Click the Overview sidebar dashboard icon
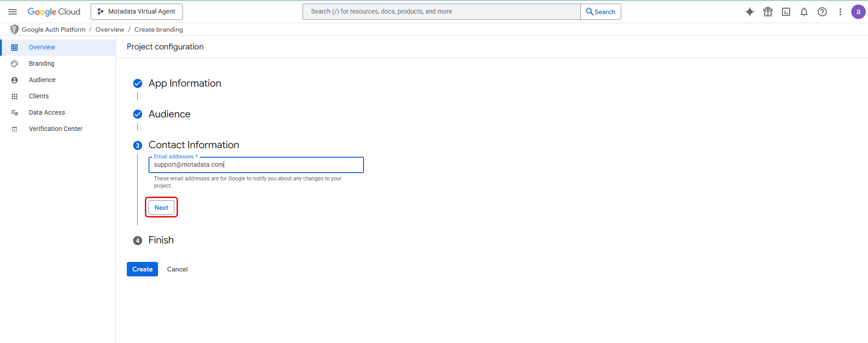The width and height of the screenshot is (868, 343). [14, 48]
